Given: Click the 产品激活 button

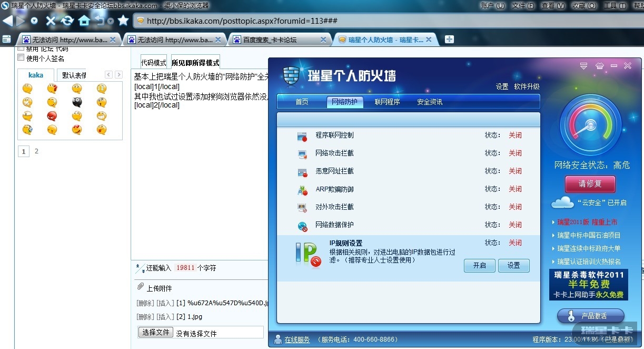Looking at the screenshot, I should [590, 316].
